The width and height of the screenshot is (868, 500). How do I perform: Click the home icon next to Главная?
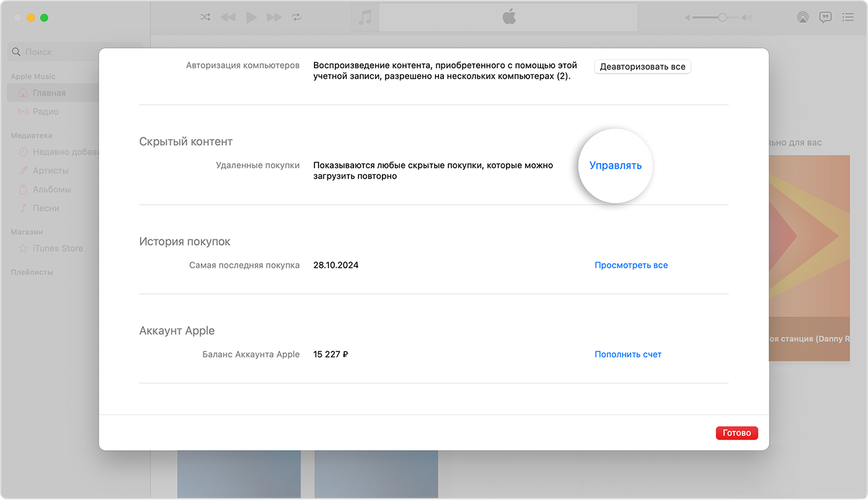[x=23, y=93]
